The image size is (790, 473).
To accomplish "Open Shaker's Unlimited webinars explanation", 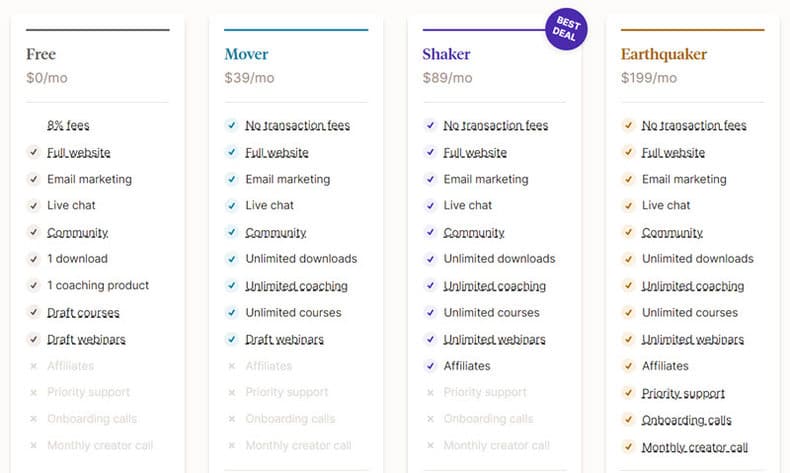I will tap(494, 339).
